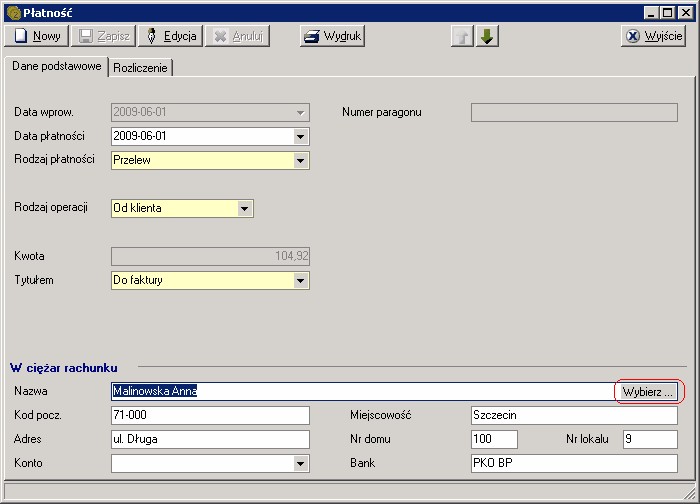Click the green down arrow icon
Screen dimensions: 700x504
487,36
